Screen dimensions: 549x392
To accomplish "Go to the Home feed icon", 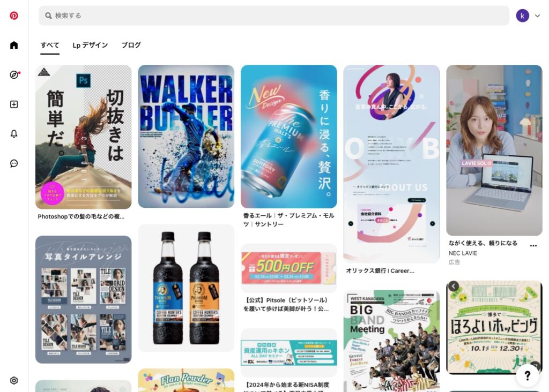I will click(x=13, y=45).
